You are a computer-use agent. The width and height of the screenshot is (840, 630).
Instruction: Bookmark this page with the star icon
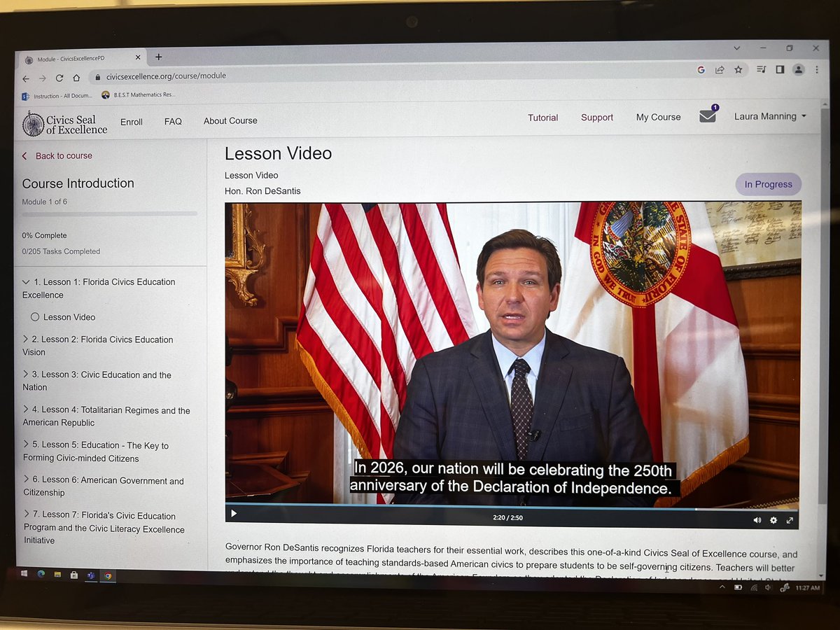[738, 69]
